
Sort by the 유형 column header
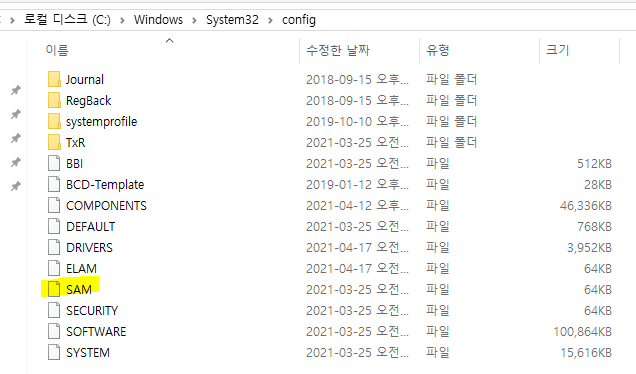pyautogui.click(x=438, y=50)
